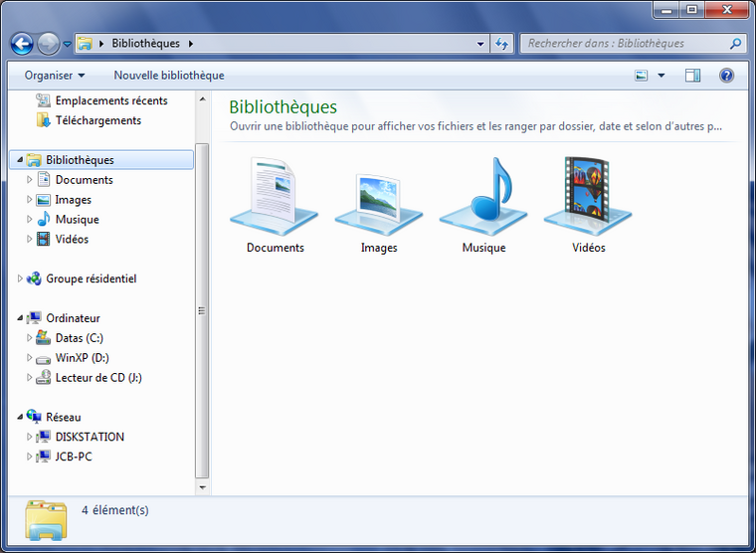
Task: Collapse the Ordinateur tree node
Action: pos(20,317)
